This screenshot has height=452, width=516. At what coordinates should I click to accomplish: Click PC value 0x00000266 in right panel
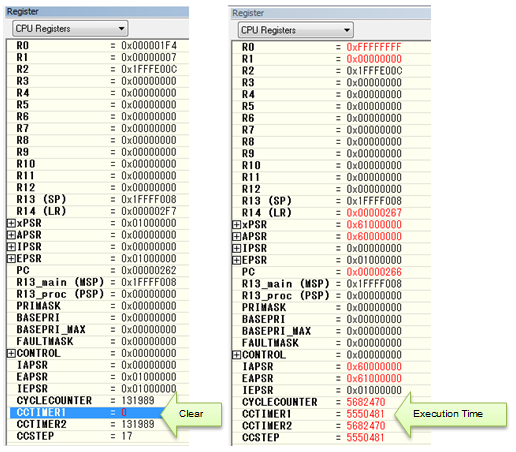[374, 272]
